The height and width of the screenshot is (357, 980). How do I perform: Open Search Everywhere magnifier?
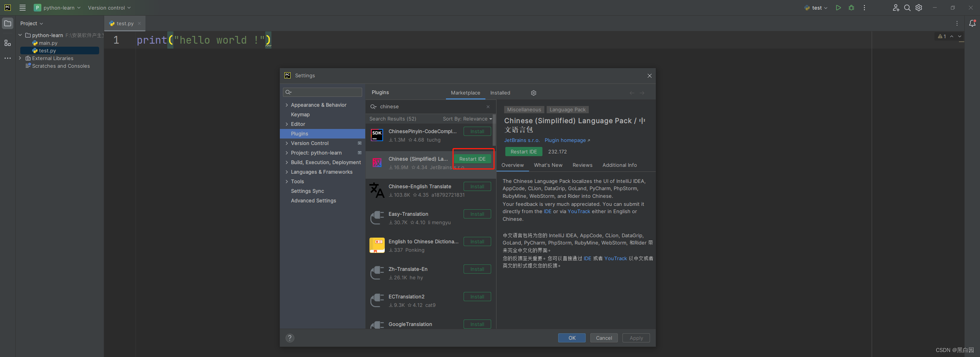907,8
